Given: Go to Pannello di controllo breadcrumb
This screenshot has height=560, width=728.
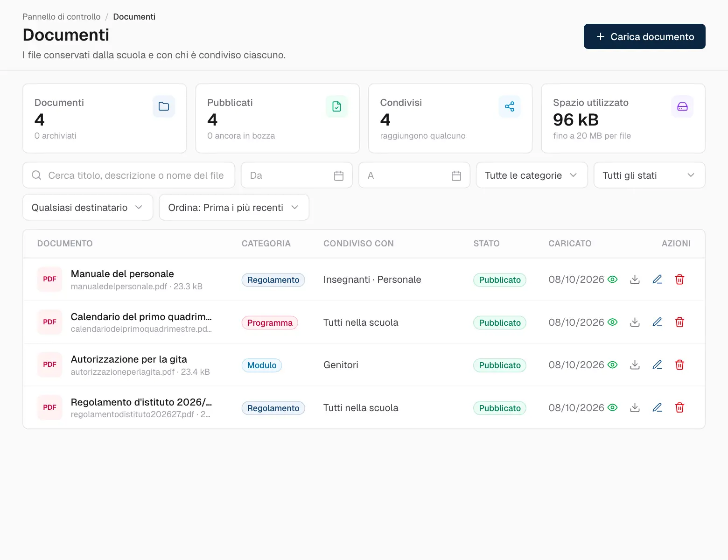Looking at the screenshot, I should (62, 17).
